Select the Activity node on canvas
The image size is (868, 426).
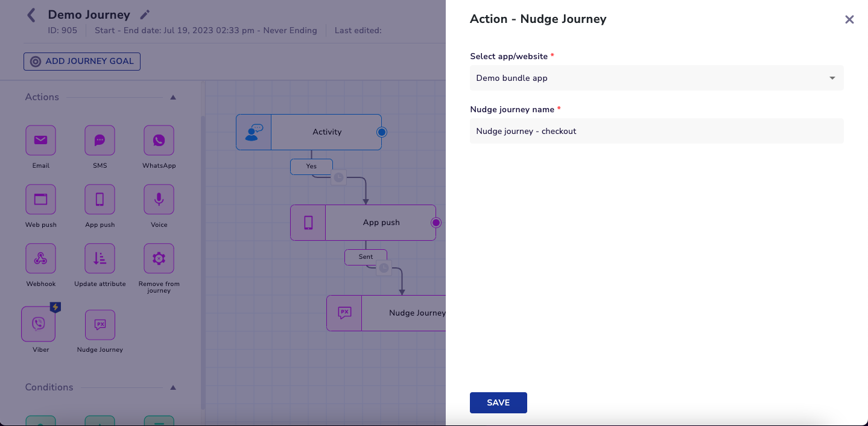point(309,132)
